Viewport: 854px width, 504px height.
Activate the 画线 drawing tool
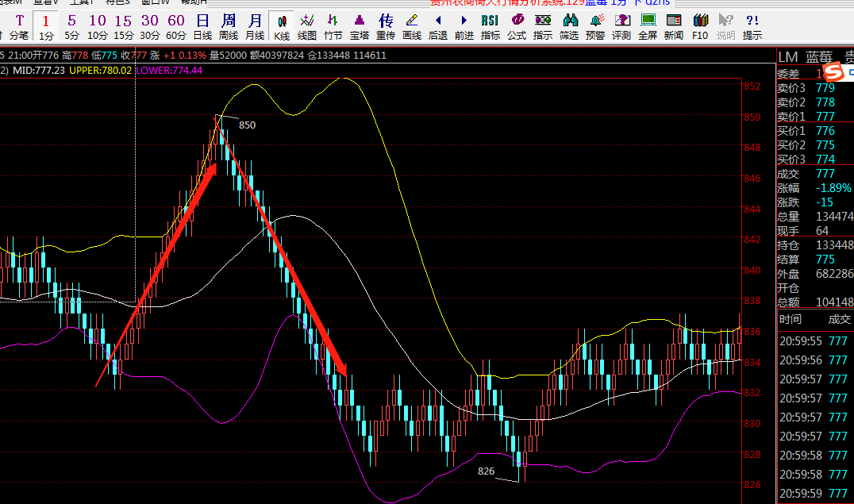pos(411,27)
